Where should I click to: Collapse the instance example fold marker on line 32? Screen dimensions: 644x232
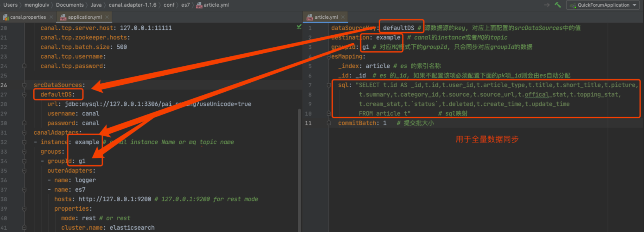[24, 142]
